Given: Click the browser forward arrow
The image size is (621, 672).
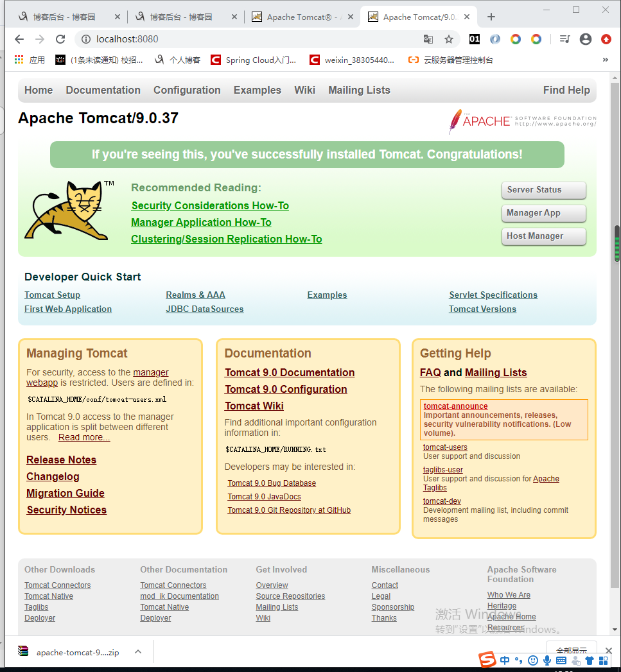Looking at the screenshot, I should pos(39,39).
